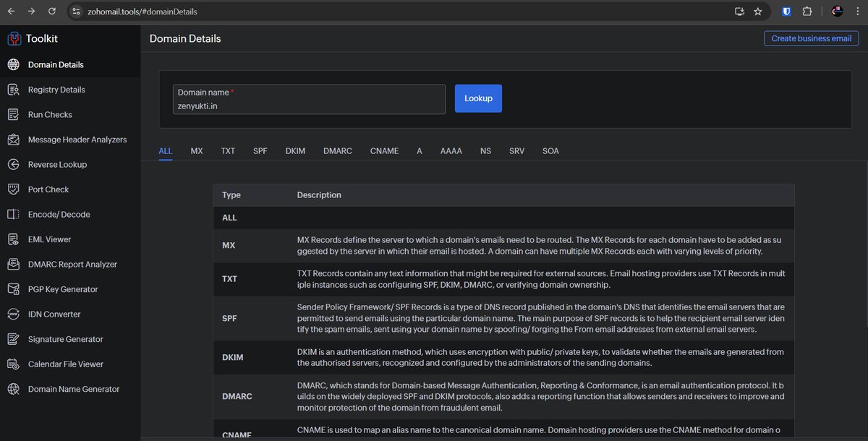Go to Reverse Lookup tool
The height and width of the screenshot is (441, 868).
click(x=57, y=164)
